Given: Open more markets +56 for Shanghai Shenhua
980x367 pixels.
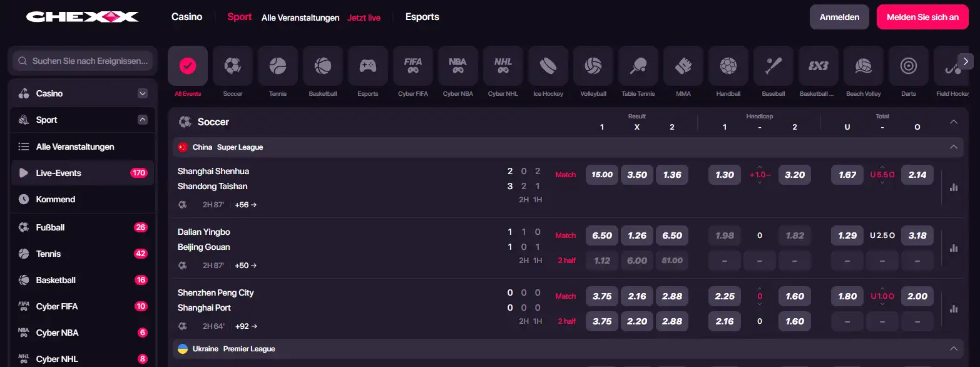Looking at the screenshot, I should point(245,205).
